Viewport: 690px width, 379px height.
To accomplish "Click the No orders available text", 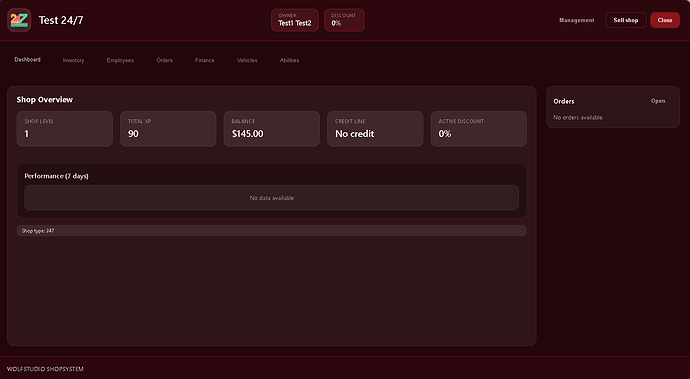I will point(578,118).
